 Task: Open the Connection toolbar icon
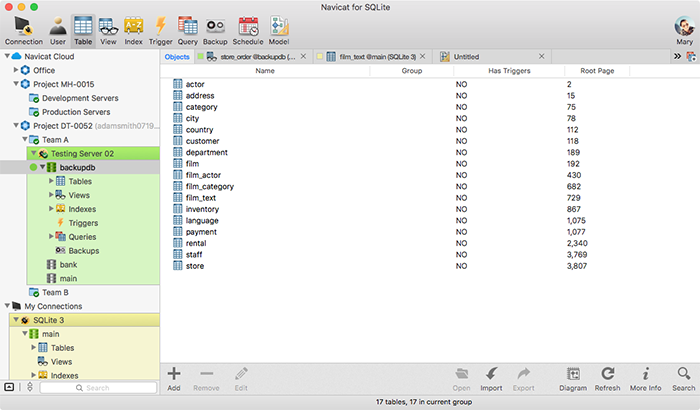24,30
